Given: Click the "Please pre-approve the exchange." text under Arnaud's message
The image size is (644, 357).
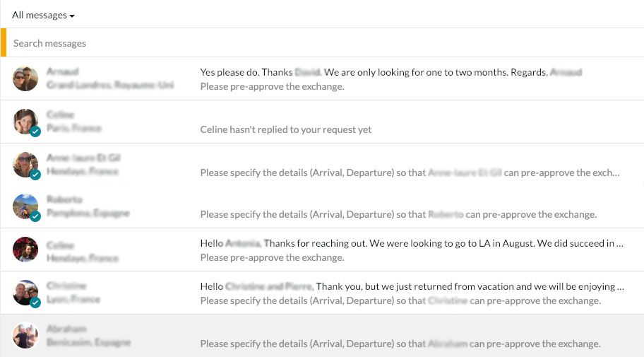Looking at the screenshot, I should click(272, 86).
